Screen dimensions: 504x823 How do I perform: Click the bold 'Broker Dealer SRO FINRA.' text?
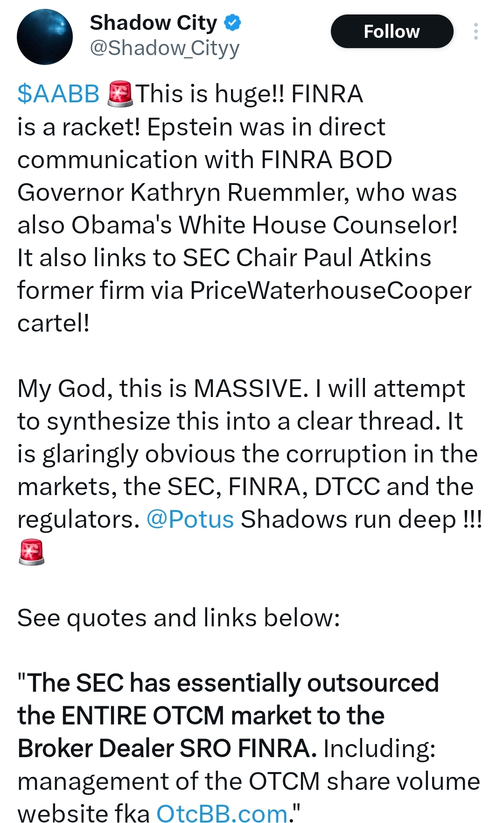pos(167,748)
